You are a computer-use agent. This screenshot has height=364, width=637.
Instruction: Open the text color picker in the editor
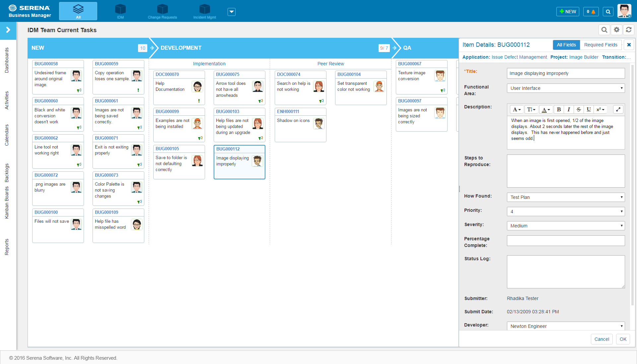coord(546,109)
